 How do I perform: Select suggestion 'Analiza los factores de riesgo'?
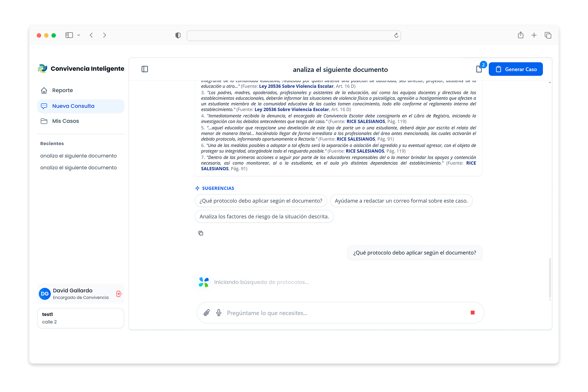pos(264,216)
